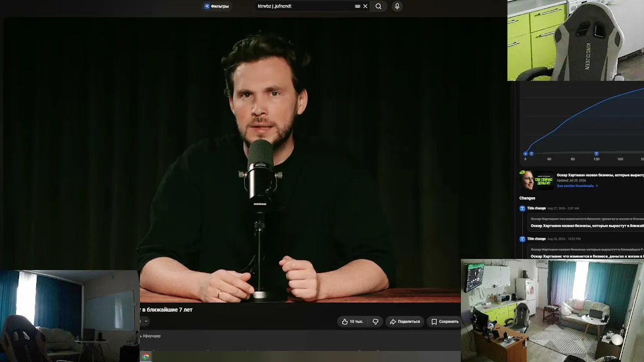Screen dimensions: 644x362
Task: Click the new title under the Aug 27 change
Action: coord(587,226)
